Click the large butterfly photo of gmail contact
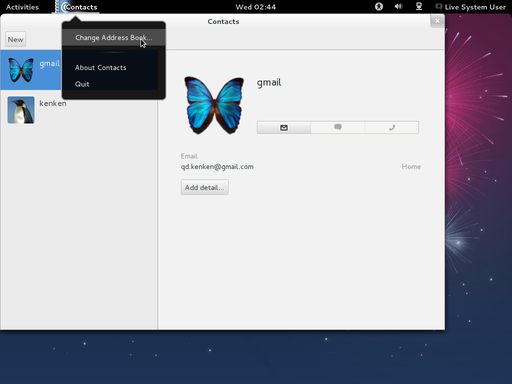The image size is (512, 384). pyautogui.click(x=214, y=105)
